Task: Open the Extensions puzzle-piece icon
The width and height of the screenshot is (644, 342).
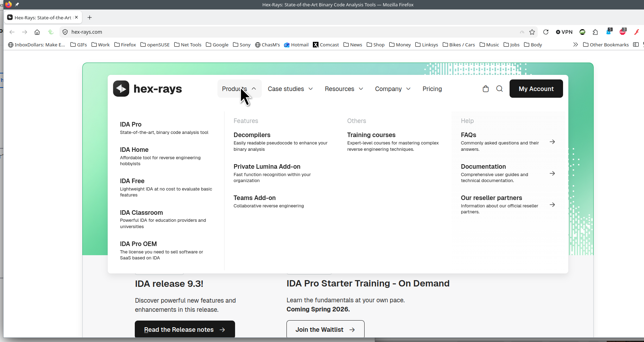Action: point(595,32)
